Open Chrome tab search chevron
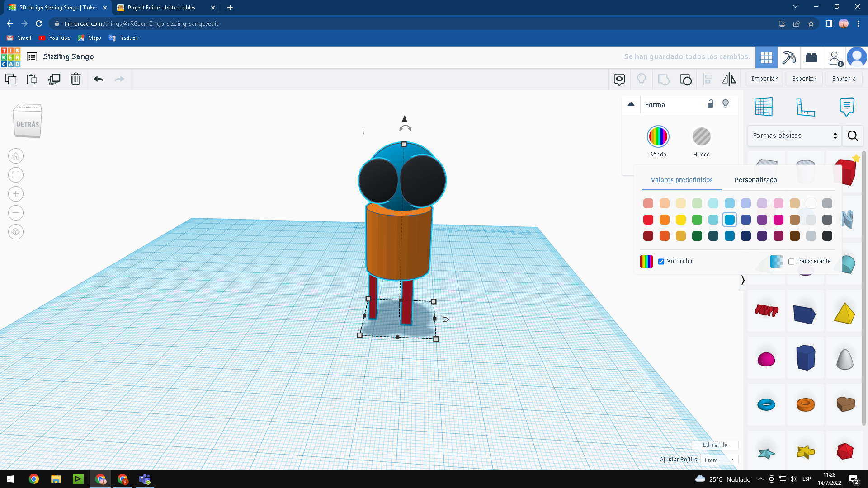 point(795,7)
